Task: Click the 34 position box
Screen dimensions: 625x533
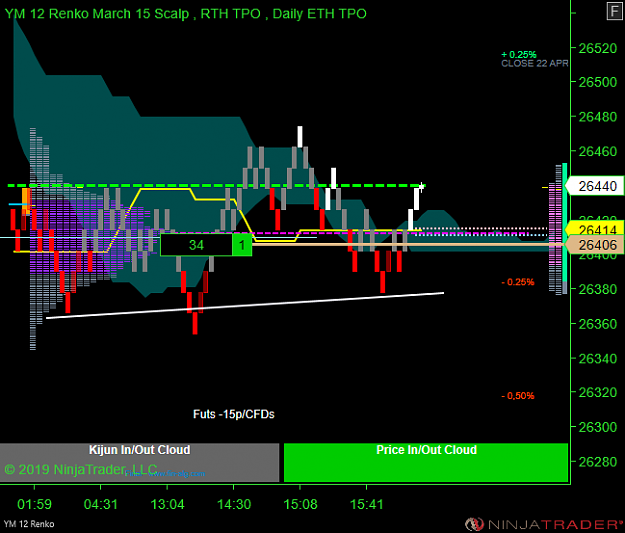Action: pos(196,245)
